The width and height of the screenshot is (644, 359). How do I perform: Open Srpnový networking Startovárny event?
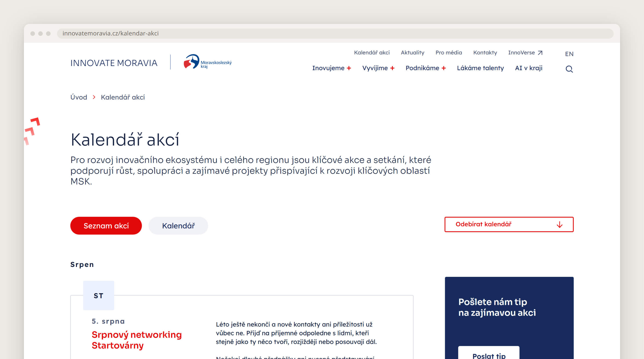136,340
